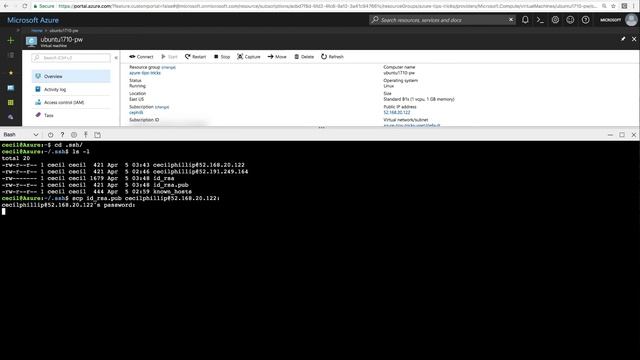Clear the portal search box
This screenshot has height=360, width=640.
click(511, 20)
